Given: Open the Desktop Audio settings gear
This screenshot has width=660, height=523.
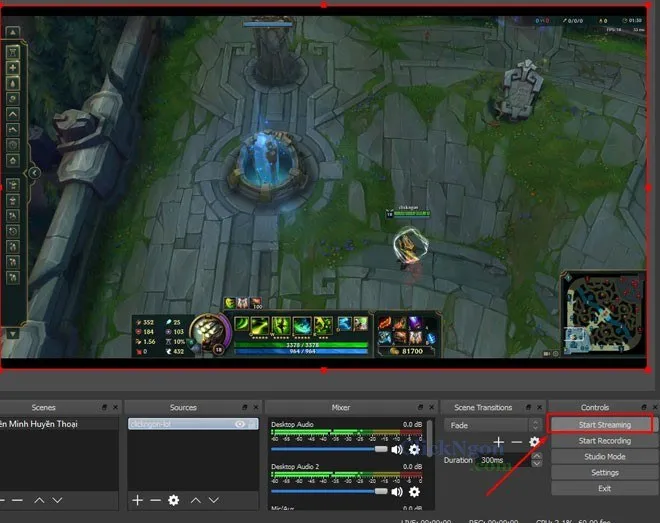Looking at the screenshot, I should [x=414, y=449].
